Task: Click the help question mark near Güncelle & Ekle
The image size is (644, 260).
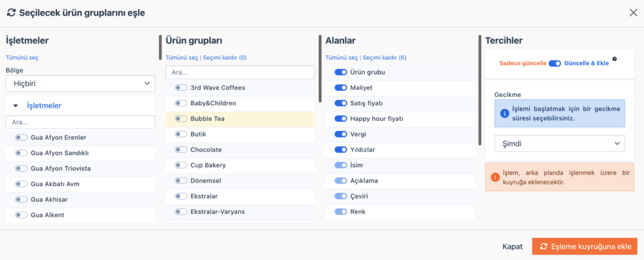Action: point(614,59)
